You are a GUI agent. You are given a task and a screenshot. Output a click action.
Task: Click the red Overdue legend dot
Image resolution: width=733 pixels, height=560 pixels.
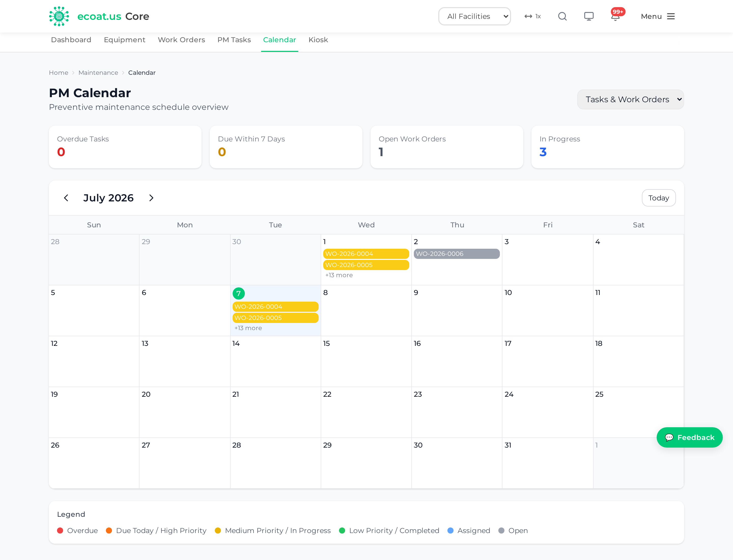[60, 531]
